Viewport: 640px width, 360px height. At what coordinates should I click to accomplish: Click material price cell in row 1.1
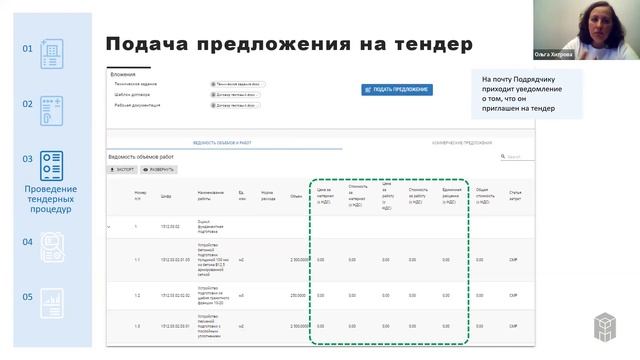coord(321,260)
